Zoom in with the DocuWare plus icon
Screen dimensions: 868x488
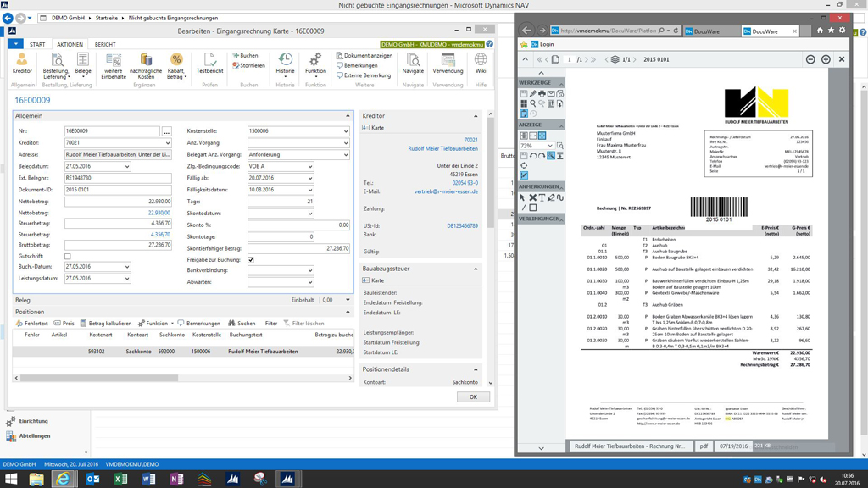826,59
